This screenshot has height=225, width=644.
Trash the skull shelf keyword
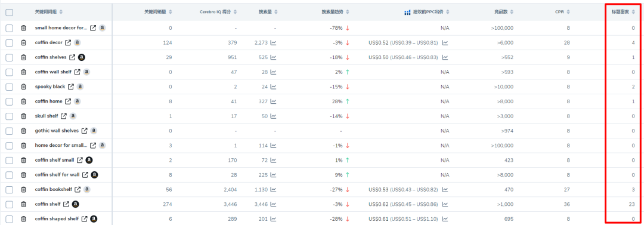click(x=24, y=116)
